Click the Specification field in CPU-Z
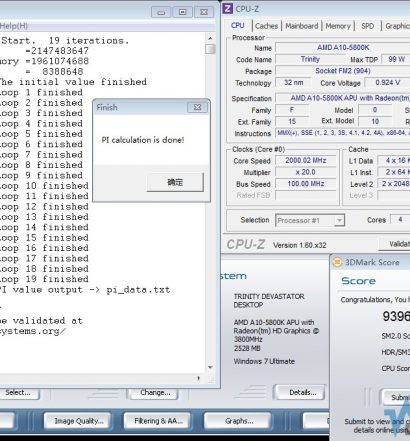The height and width of the screenshot is (441, 410). [343, 98]
